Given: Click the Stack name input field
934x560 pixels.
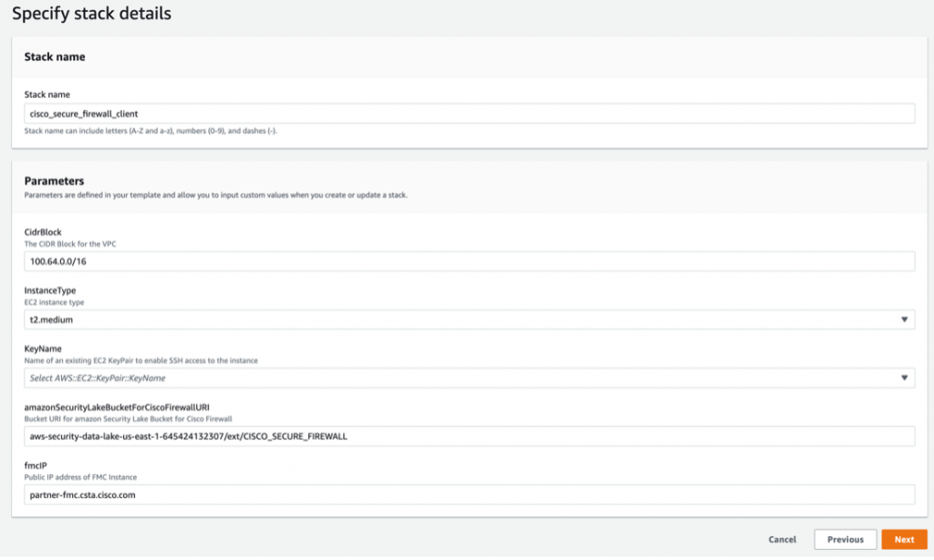Looking at the screenshot, I should pos(469,113).
